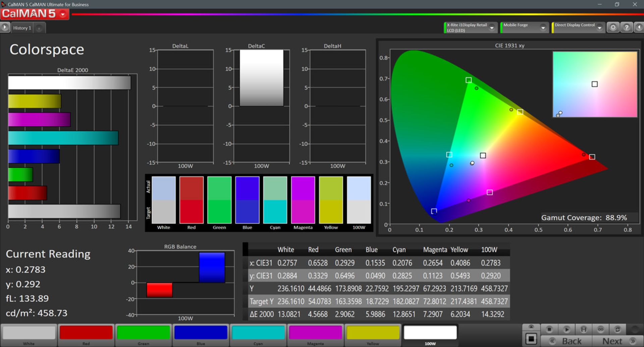Click the refresh measurement icon

tap(618, 329)
